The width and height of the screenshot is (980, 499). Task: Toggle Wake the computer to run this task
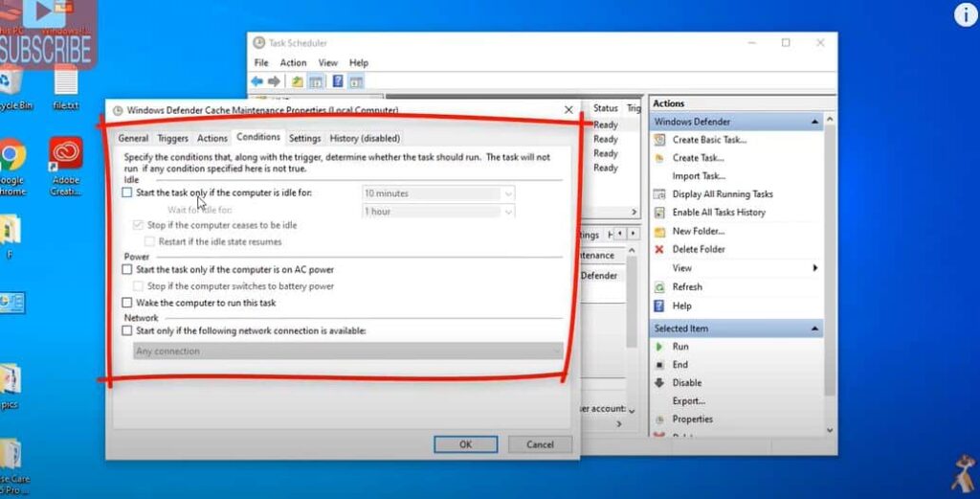127,303
